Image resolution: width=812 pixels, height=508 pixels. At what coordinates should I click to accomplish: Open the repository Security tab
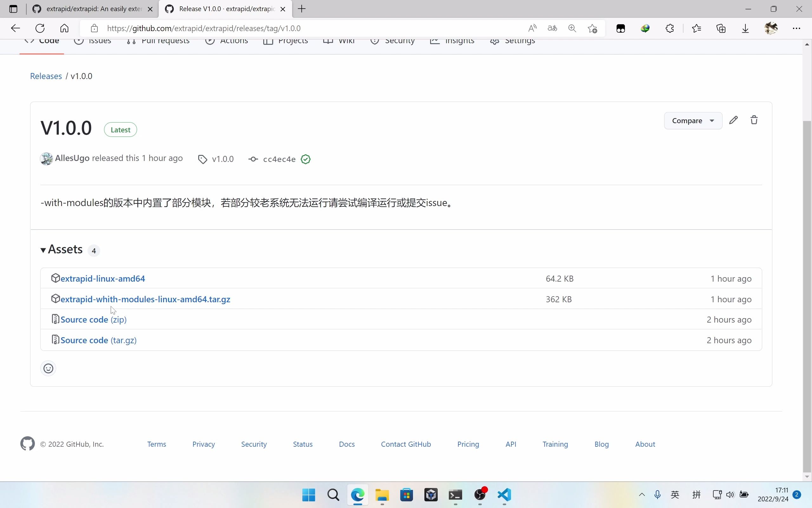(x=393, y=41)
